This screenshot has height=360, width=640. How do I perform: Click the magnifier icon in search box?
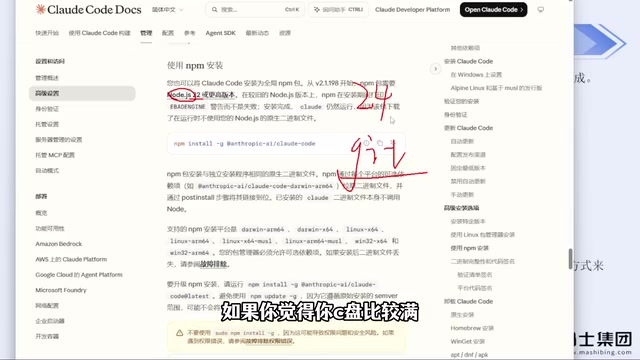214,9
